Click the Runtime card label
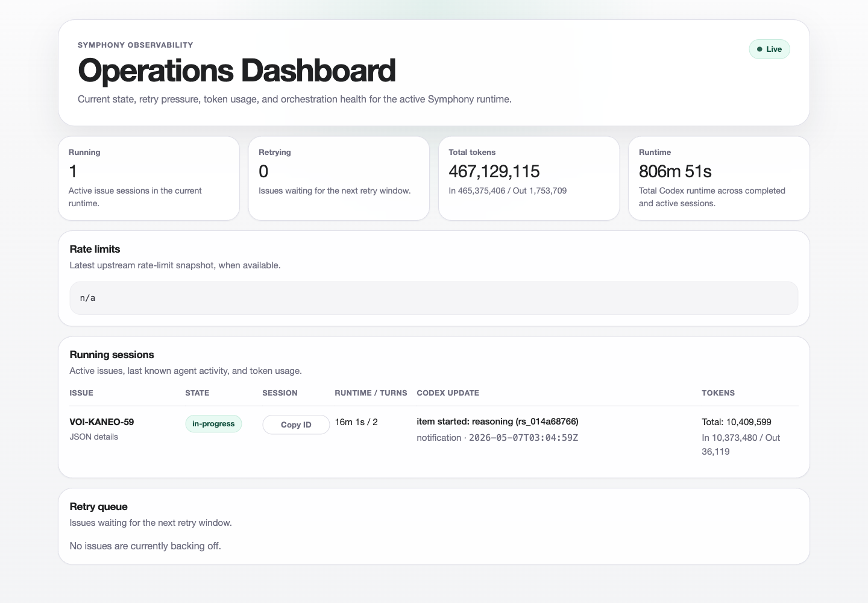The height and width of the screenshot is (603, 868). tap(655, 152)
